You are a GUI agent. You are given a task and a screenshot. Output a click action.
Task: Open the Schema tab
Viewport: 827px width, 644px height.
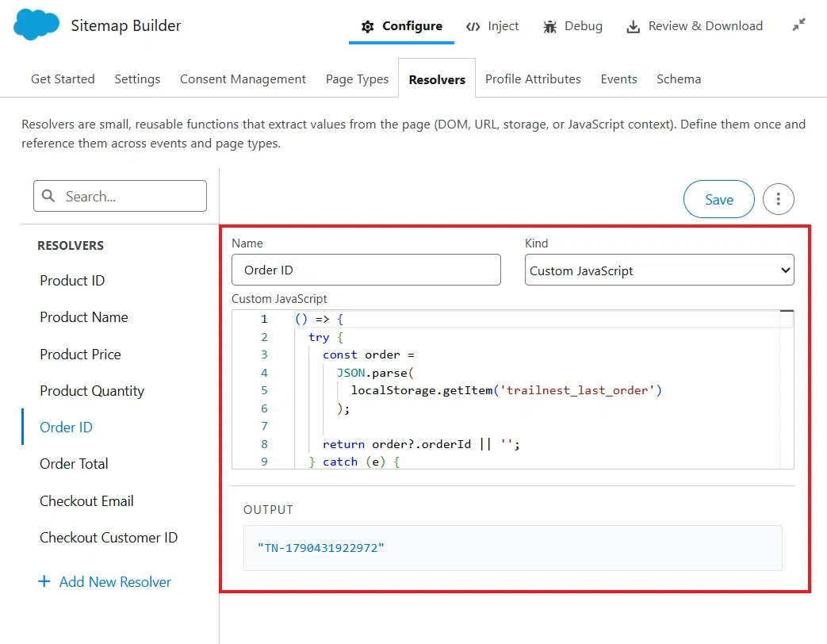pyautogui.click(x=678, y=79)
